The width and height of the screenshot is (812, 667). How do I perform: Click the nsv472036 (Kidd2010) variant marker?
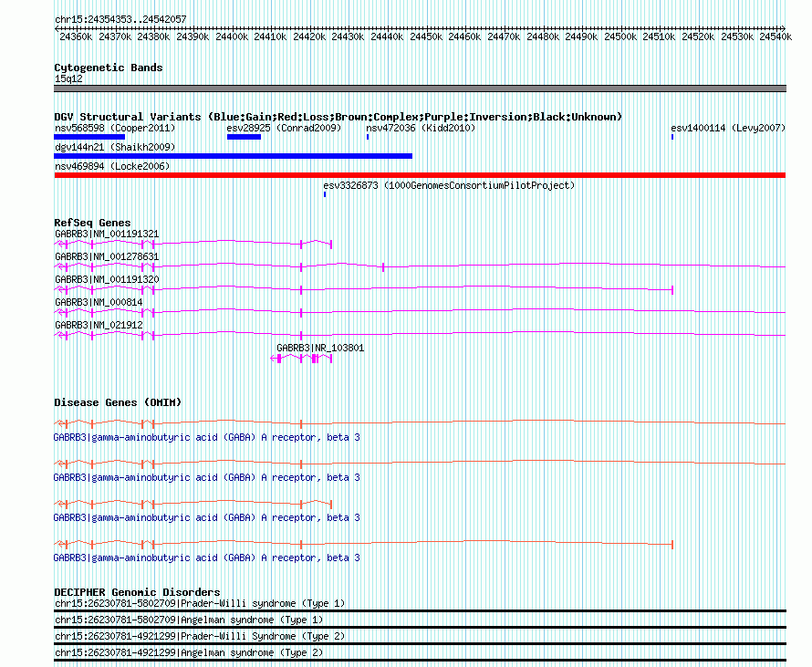368,137
